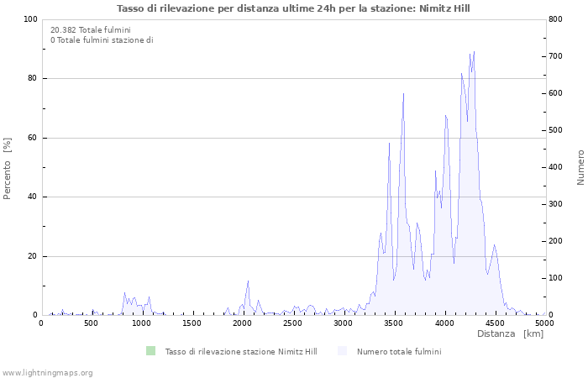Select the '0 Totale fulmini stazione di' text

(x=102, y=40)
